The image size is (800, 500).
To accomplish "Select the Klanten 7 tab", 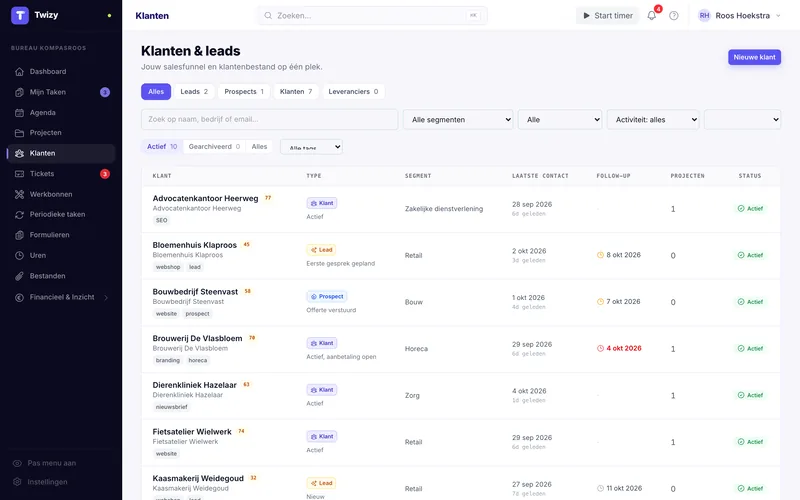I will (x=296, y=92).
